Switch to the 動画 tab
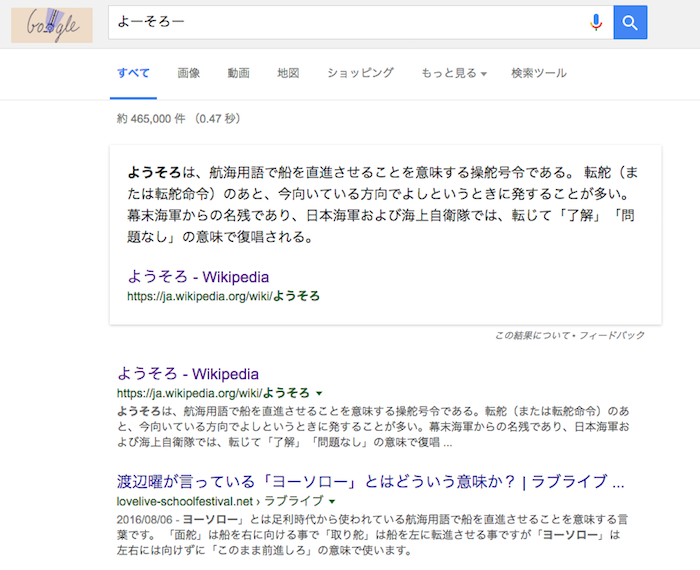 pyautogui.click(x=238, y=73)
